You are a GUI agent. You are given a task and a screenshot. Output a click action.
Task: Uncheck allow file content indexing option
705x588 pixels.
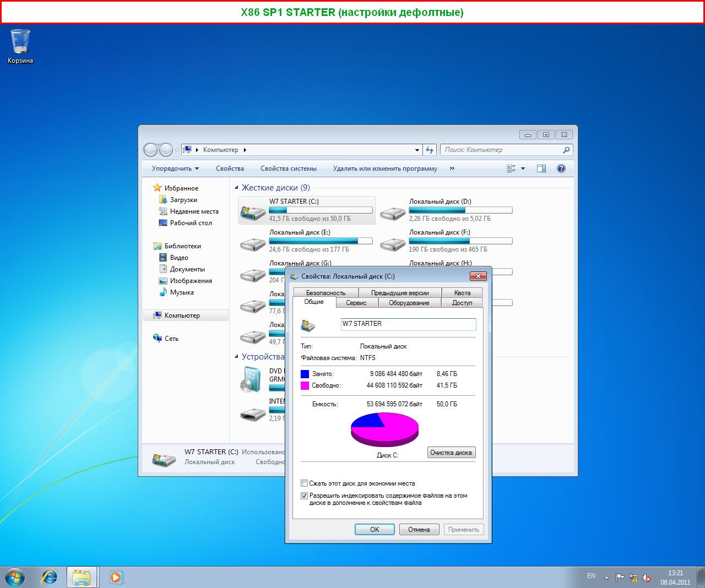pos(304,496)
